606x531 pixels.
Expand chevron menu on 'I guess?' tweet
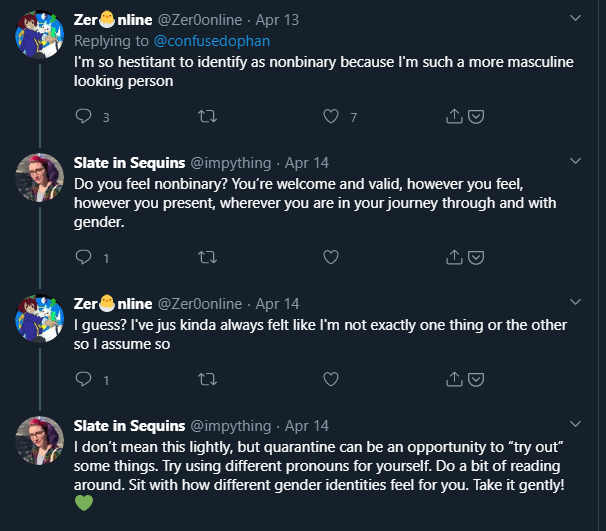click(x=575, y=301)
